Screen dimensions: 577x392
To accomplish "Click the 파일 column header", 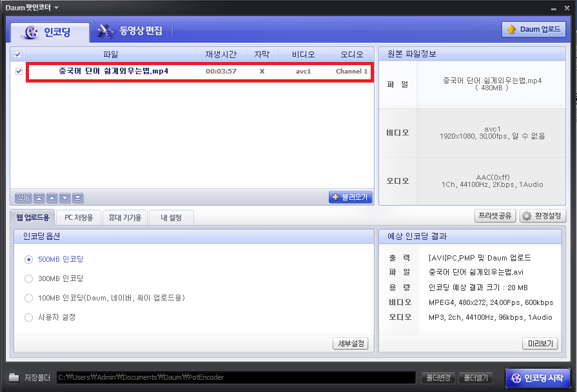I will coord(110,54).
